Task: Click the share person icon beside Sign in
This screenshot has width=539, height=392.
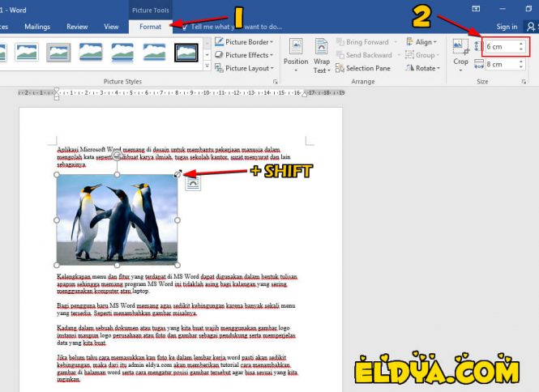Action: tap(531, 27)
